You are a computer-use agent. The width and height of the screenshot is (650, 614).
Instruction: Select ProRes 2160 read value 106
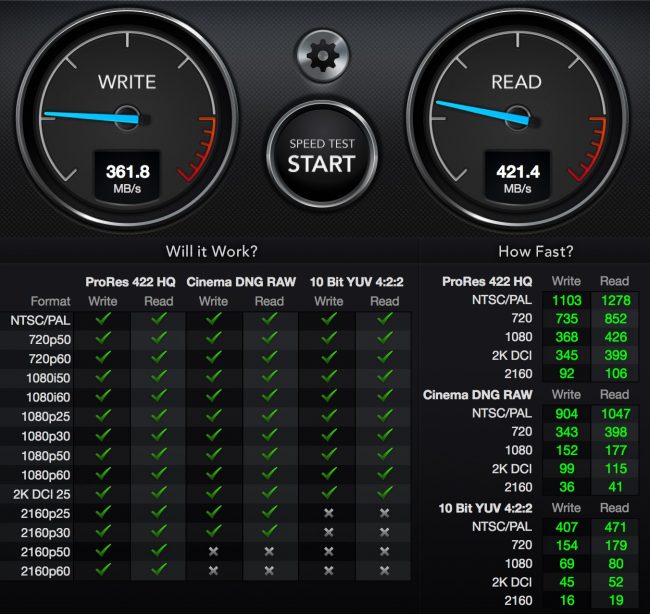(x=616, y=374)
